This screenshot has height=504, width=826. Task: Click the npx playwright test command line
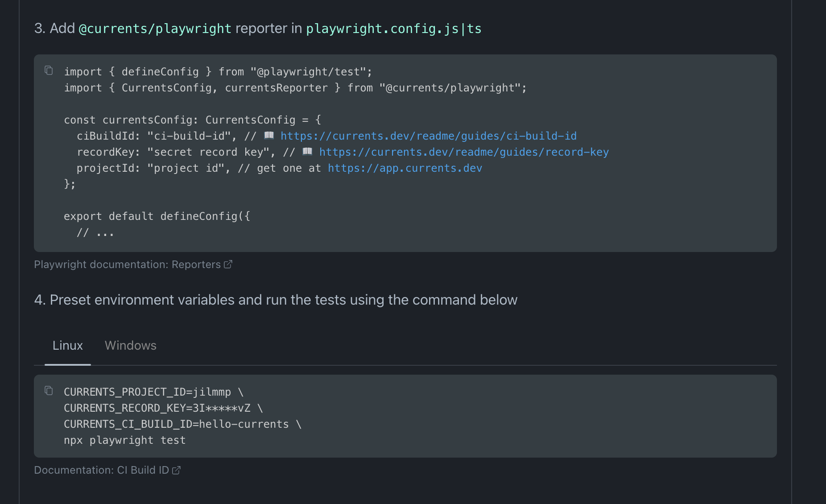click(x=124, y=440)
